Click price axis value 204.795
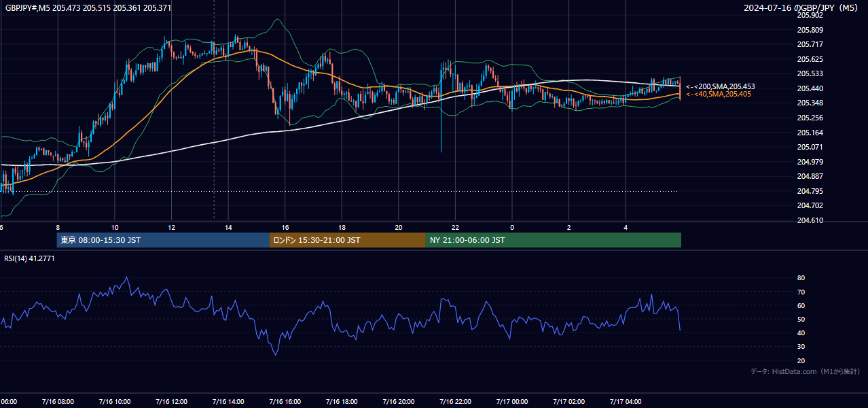The height and width of the screenshot is (408, 868). (810, 191)
